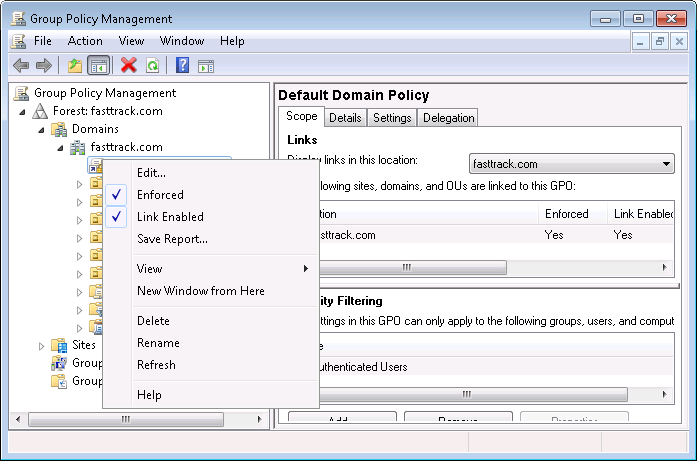Toggle the Enforced checkmark in context menu
The height and width of the screenshot is (461, 697).
116,195
